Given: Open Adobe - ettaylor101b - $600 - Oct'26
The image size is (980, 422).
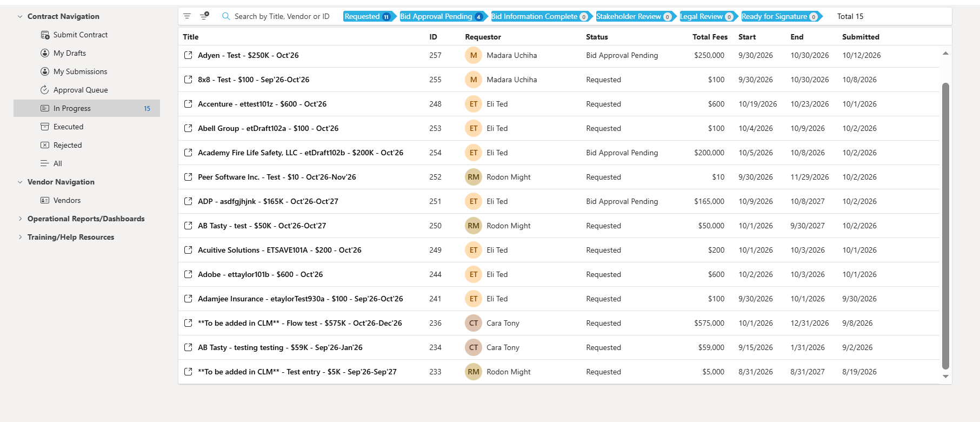Looking at the screenshot, I should (x=261, y=274).
